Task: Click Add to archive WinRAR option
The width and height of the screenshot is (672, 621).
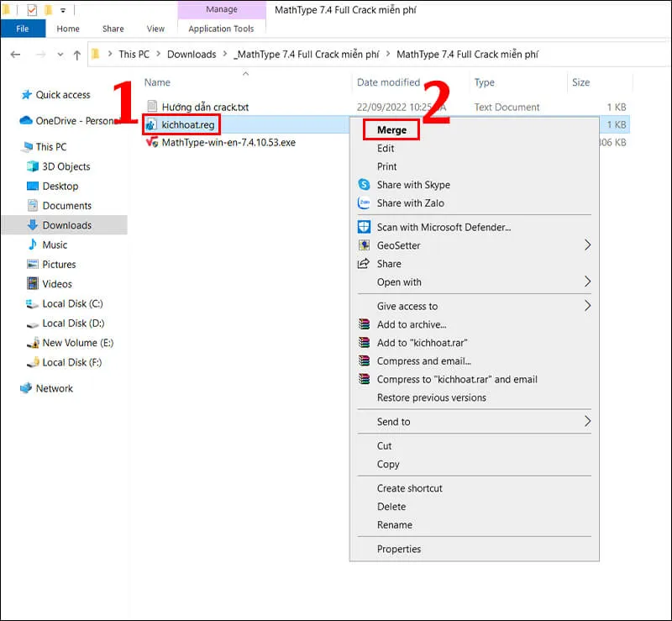Action: tap(412, 325)
